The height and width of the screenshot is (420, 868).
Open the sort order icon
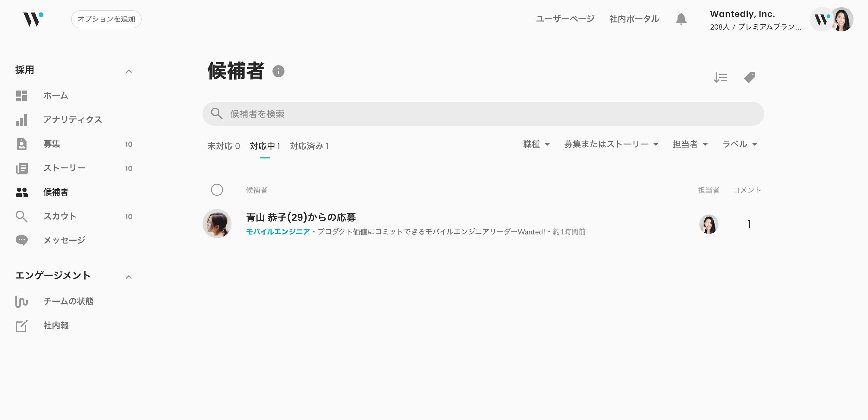(720, 78)
